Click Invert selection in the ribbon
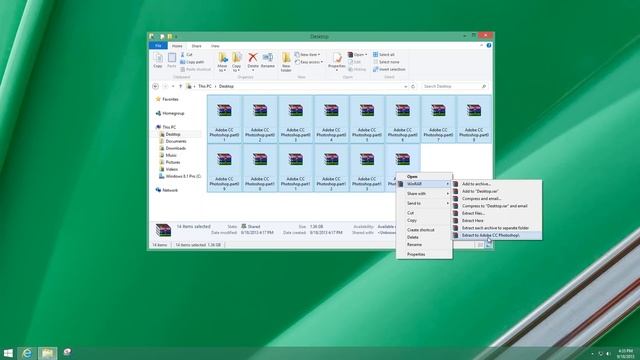Screen dimensions: 640x360 click(389, 69)
